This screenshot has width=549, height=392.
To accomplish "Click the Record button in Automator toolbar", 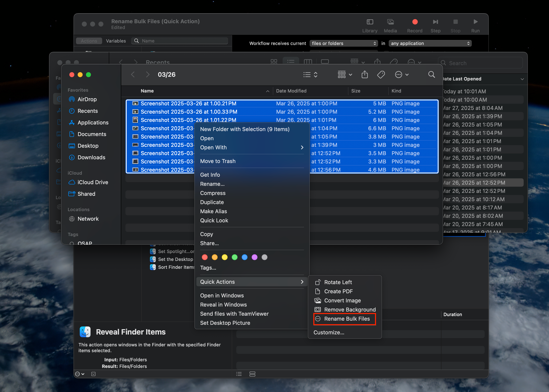I will click(415, 26).
